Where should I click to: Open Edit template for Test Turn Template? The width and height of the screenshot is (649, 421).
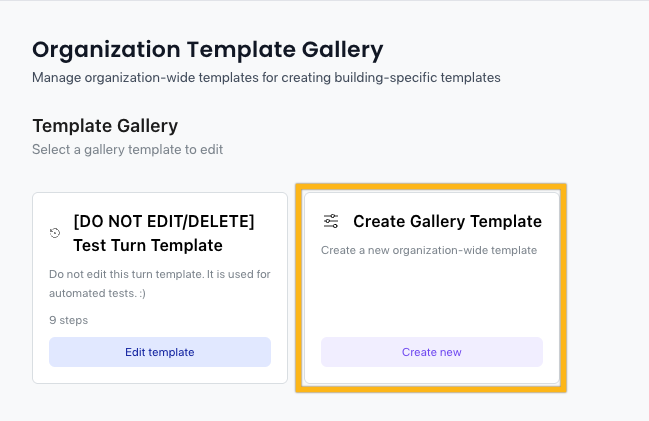pyautogui.click(x=160, y=352)
